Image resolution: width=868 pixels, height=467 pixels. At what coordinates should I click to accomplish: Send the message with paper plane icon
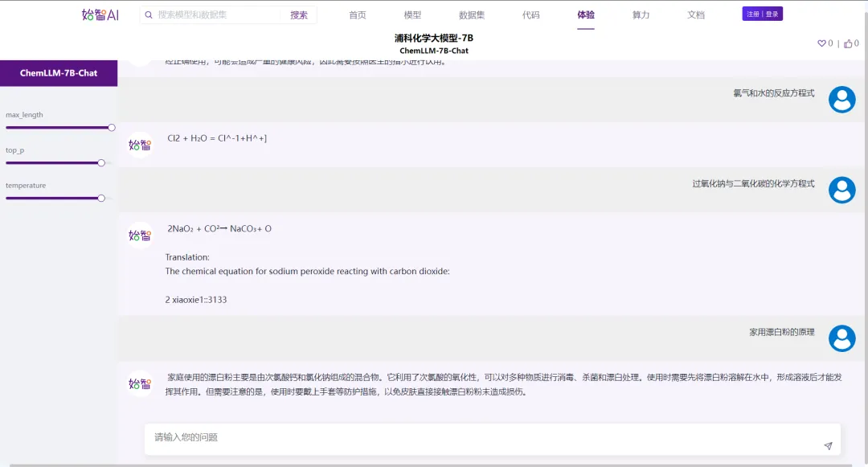828,445
